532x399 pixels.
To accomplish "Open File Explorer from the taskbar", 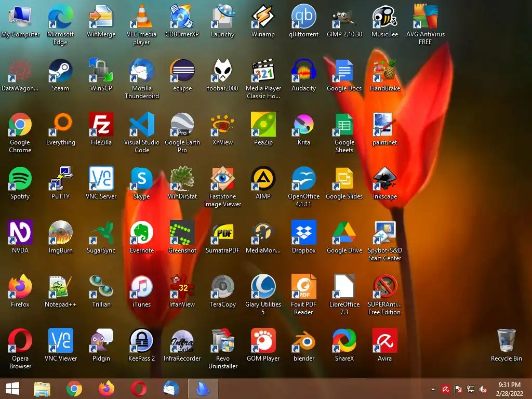I will tap(42, 389).
